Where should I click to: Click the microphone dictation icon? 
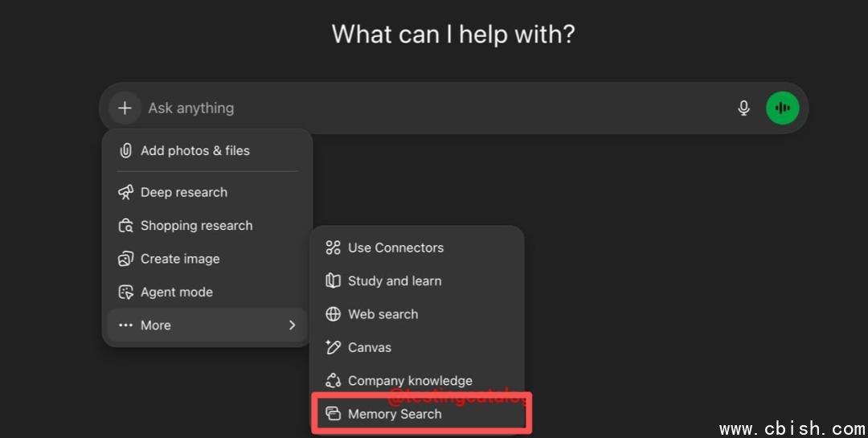tap(743, 108)
